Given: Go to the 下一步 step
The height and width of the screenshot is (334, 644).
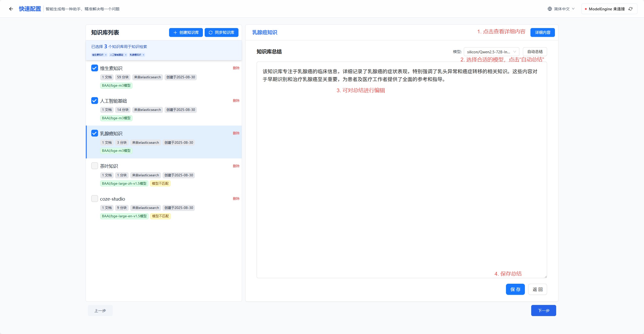Looking at the screenshot, I should (543, 311).
